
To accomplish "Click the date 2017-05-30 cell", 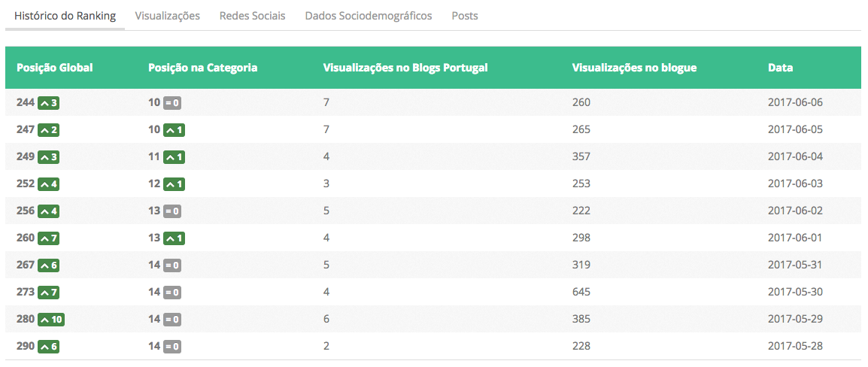I will [x=795, y=292].
